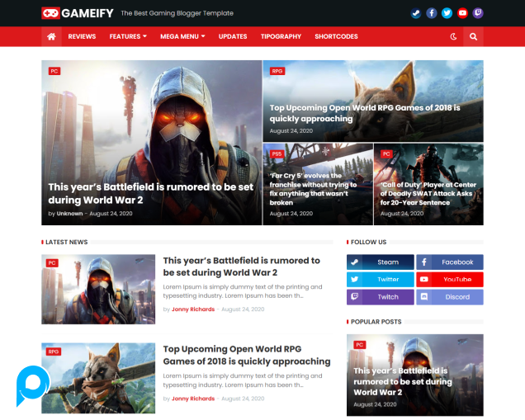This screenshot has width=525, height=420.
Task: Click the home icon in the navigation bar
Action: coord(51,36)
